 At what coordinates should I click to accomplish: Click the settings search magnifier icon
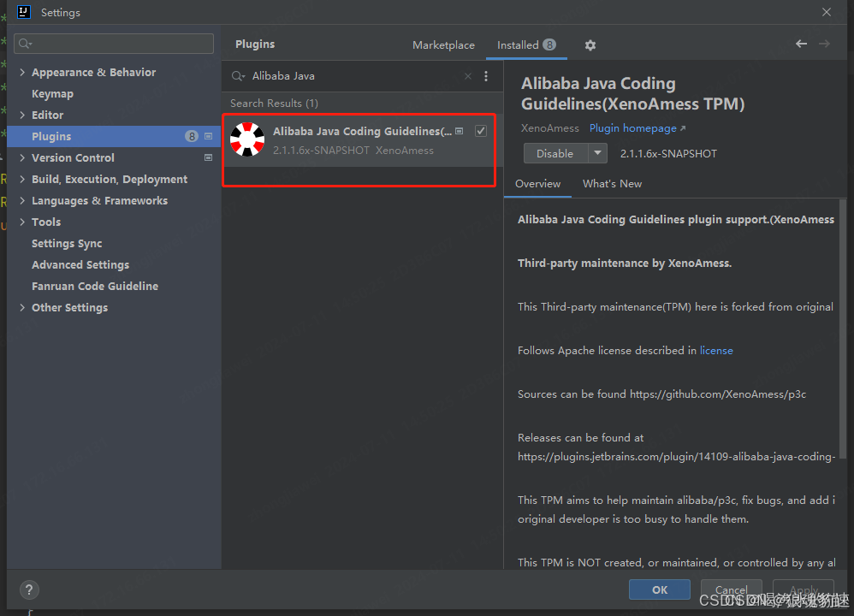[25, 44]
